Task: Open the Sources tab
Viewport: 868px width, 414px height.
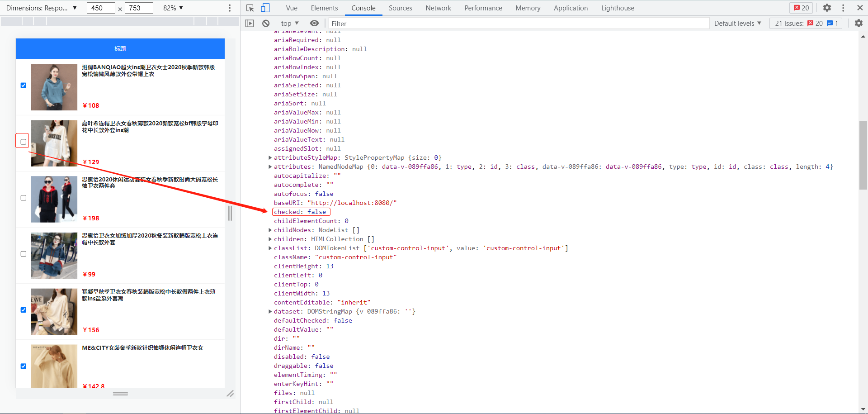Action: [400, 8]
